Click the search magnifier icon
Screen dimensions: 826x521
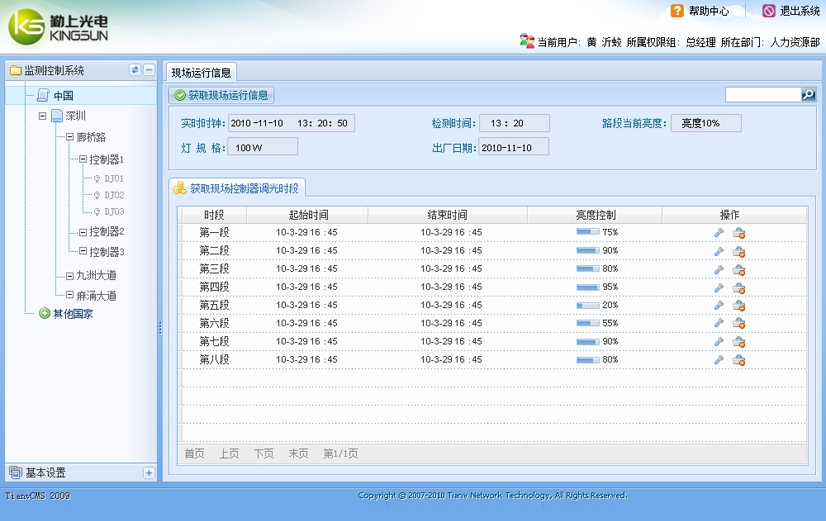click(808, 95)
